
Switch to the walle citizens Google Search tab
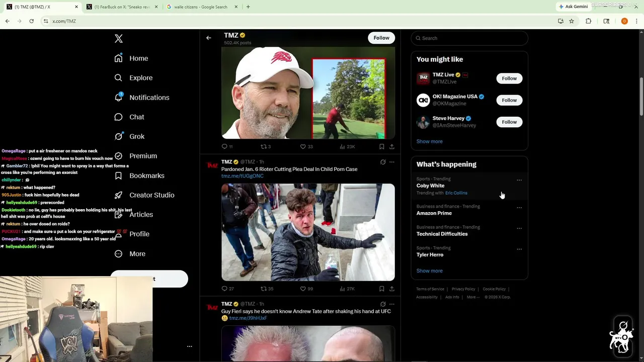pyautogui.click(x=201, y=7)
